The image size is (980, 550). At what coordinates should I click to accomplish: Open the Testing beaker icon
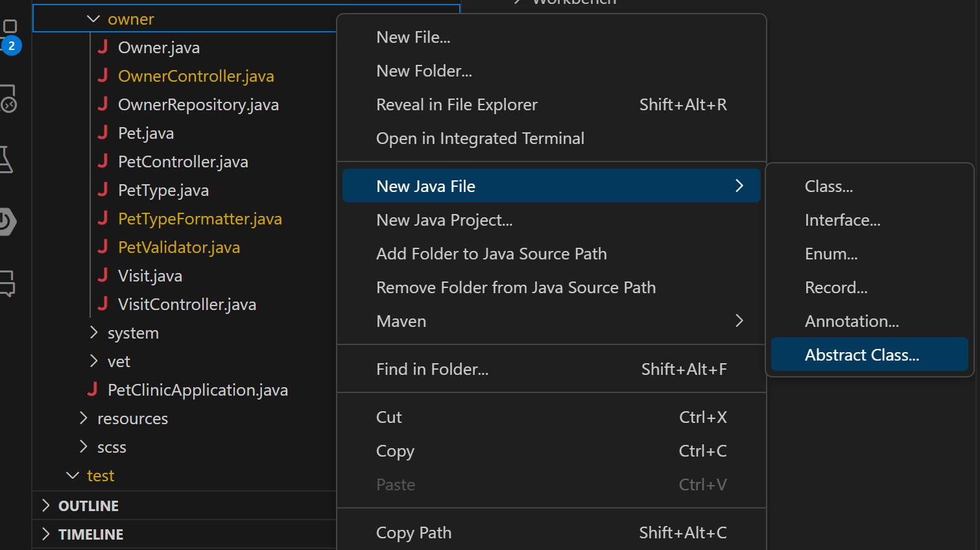click(10, 158)
